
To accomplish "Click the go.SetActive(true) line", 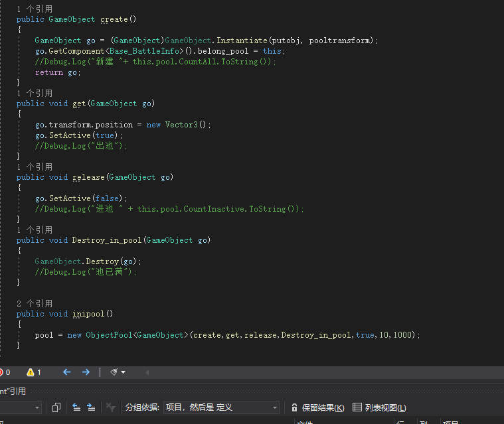I will pos(79,135).
